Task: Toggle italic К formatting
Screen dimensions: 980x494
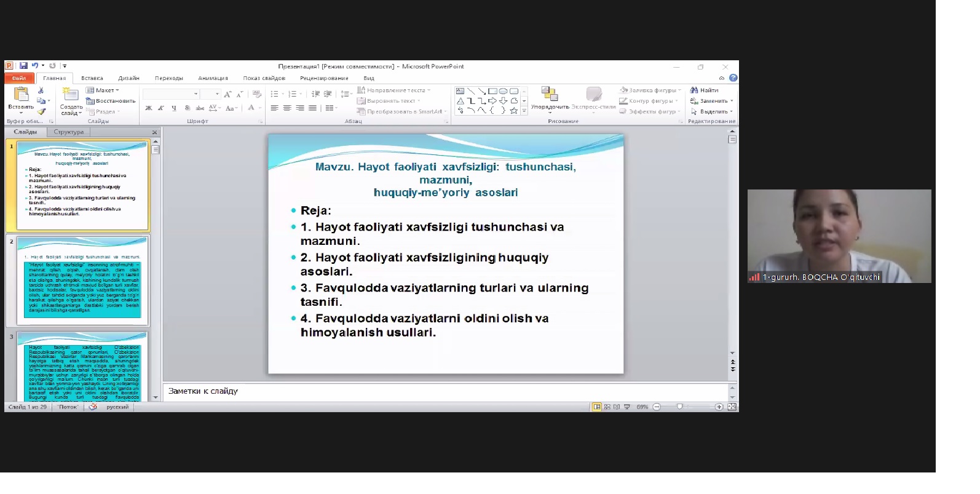Action: point(161,108)
